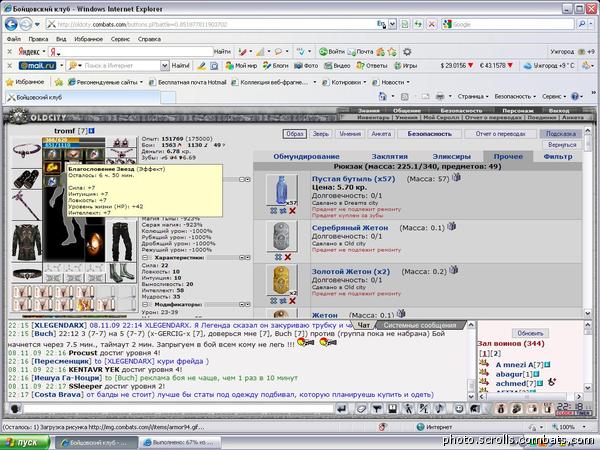Open the smiley face emoticons
The width and height of the screenshot is (600, 450).
click(x=459, y=409)
